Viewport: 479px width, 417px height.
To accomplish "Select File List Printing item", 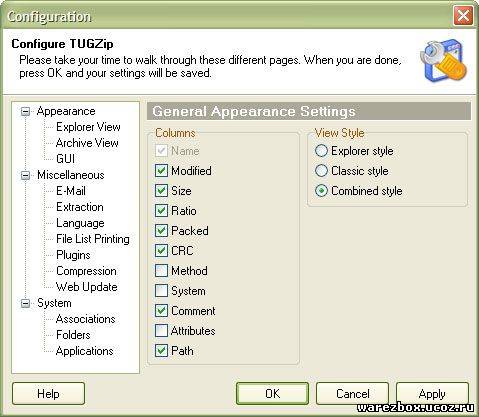I will (93, 239).
